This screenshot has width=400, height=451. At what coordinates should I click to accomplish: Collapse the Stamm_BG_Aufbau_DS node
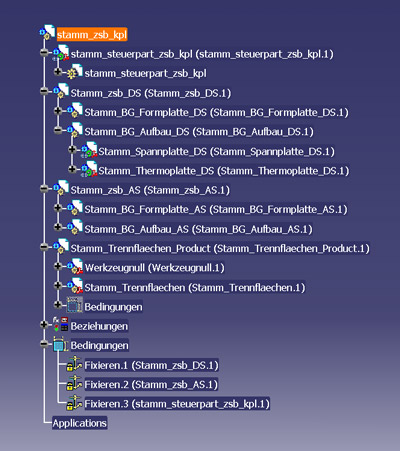coord(58,130)
